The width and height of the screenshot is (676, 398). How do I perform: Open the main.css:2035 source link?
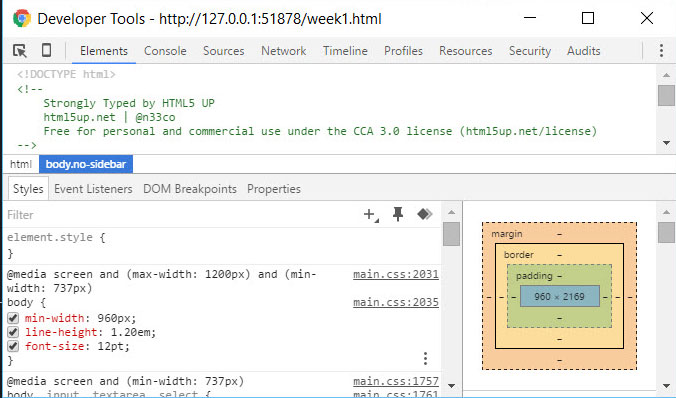[396, 302]
